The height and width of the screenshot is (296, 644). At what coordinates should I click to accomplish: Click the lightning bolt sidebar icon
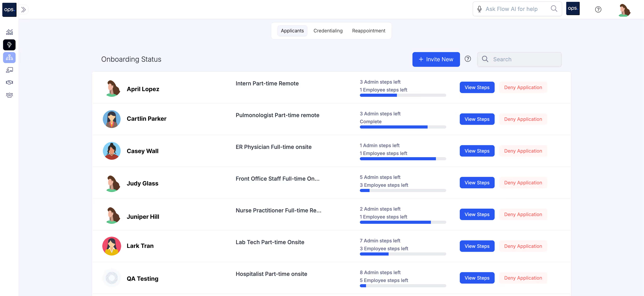[x=9, y=45]
